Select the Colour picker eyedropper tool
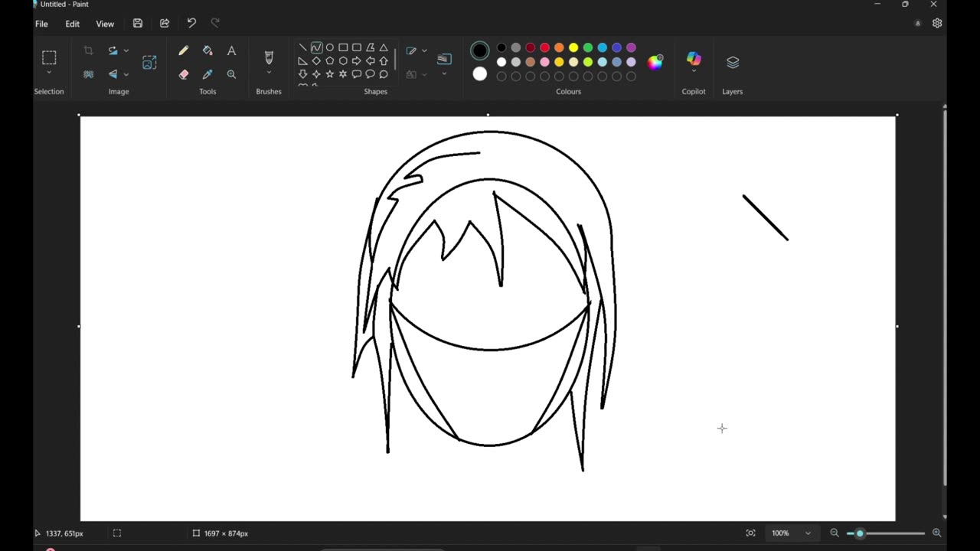Screen dimensions: 980x551 pos(207,74)
